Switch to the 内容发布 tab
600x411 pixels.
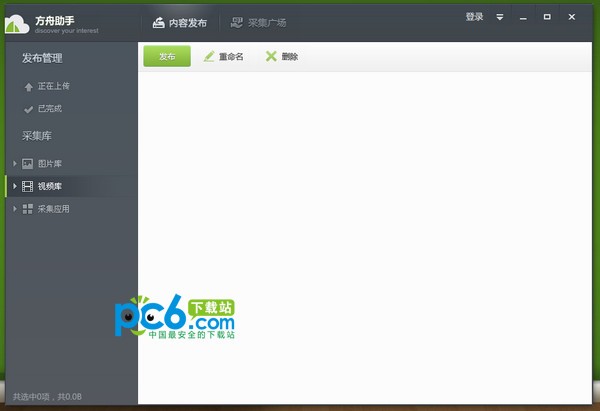click(180, 23)
